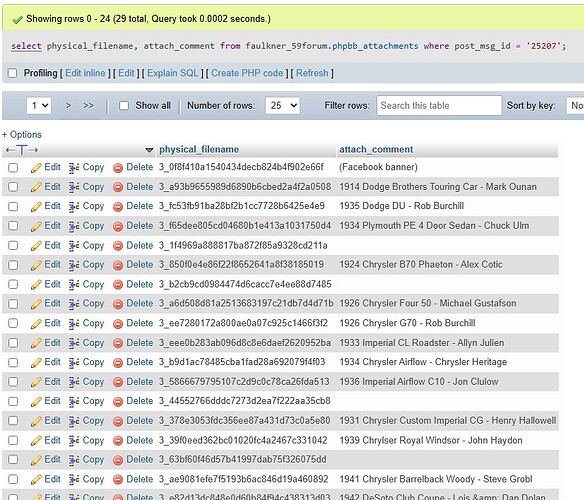Viewport: 584px width, 500px height.
Task: Click Copy icon for 1914 Dodge Brothers row
Action: (x=74, y=187)
